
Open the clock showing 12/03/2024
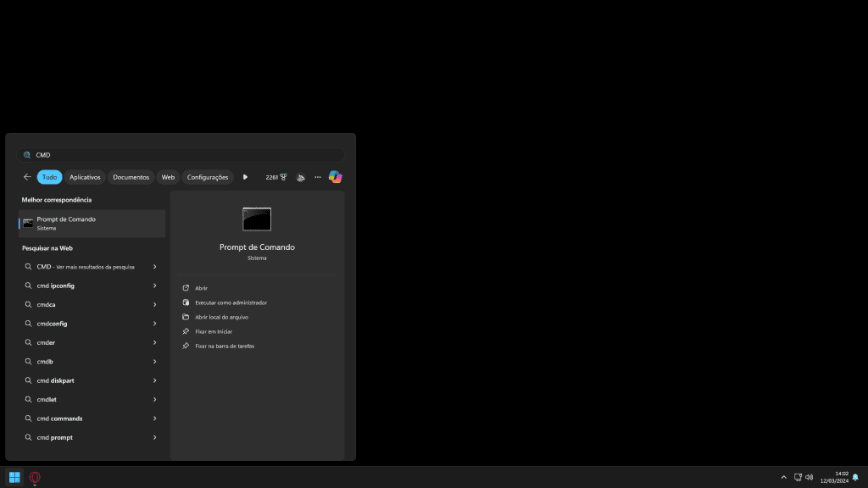click(834, 477)
